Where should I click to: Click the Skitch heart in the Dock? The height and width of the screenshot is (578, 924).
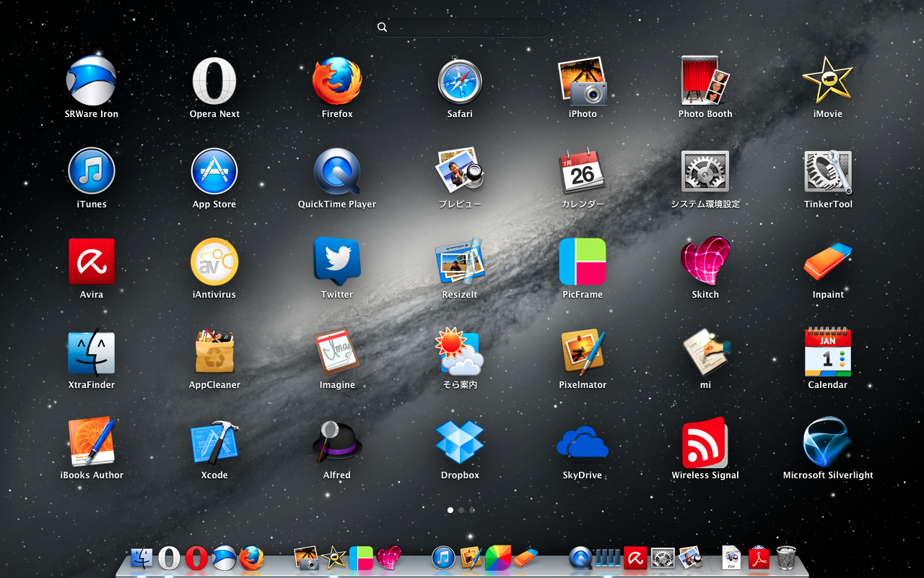click(389, 558)
